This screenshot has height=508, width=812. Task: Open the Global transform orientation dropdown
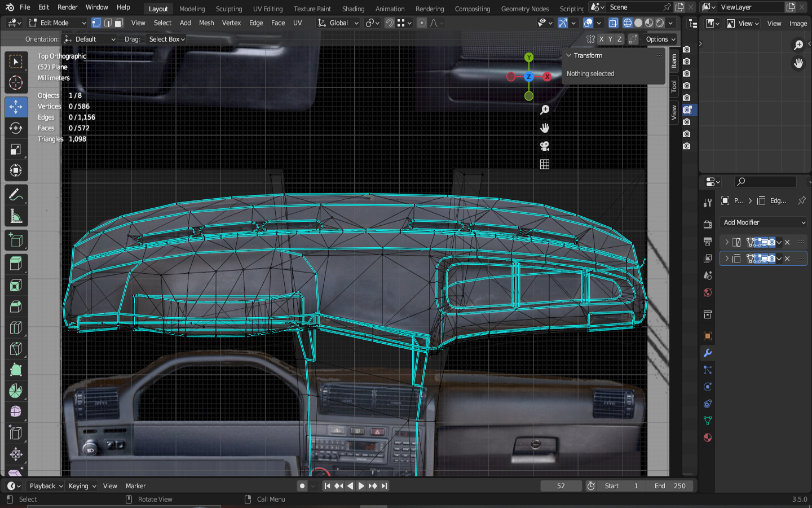[x=338, y=23]
